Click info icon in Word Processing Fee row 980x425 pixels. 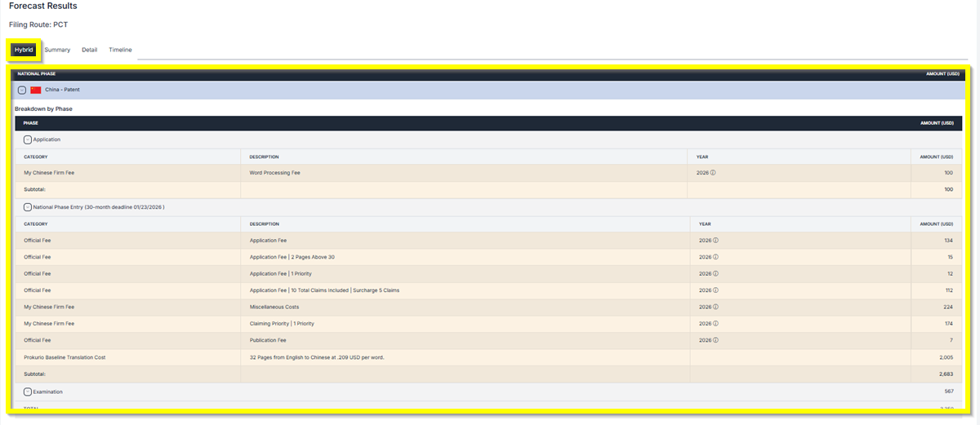713,173
